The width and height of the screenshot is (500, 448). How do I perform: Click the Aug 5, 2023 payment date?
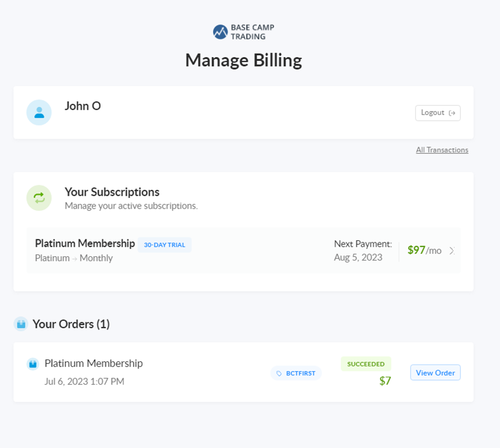coord(358,257)
